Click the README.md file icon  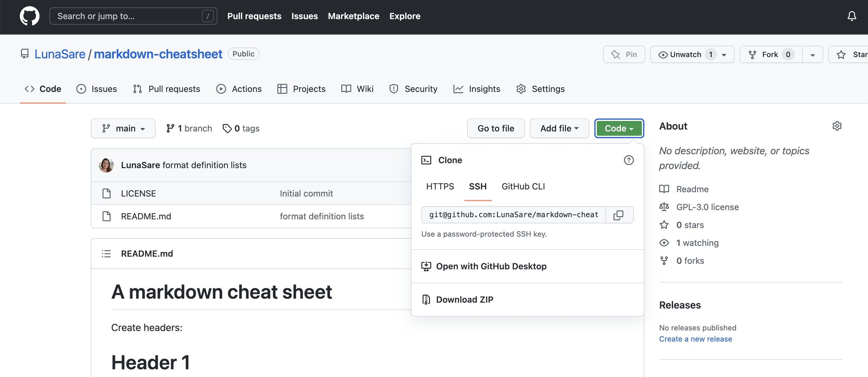pyautogui.click(x=107, y=216)
